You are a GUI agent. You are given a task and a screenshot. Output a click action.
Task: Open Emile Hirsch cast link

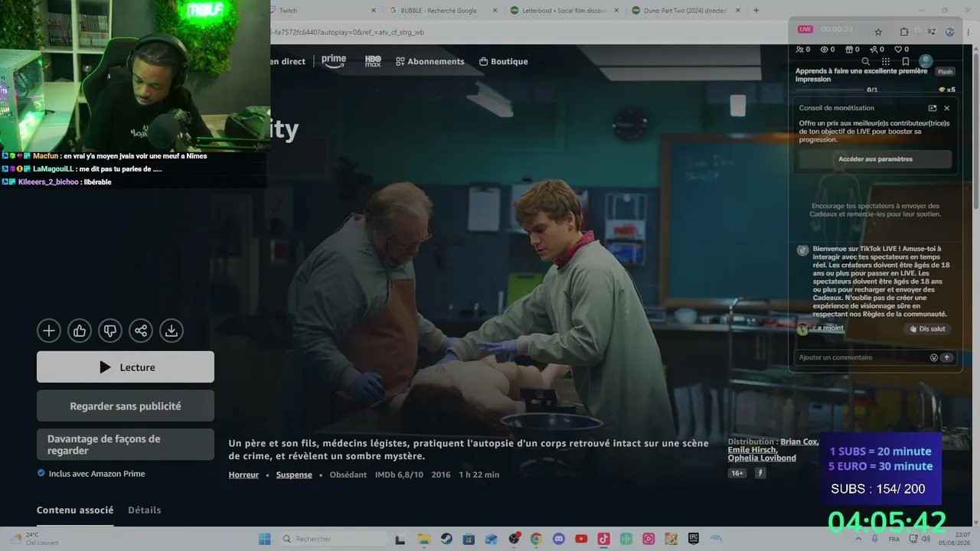(752, 450)
